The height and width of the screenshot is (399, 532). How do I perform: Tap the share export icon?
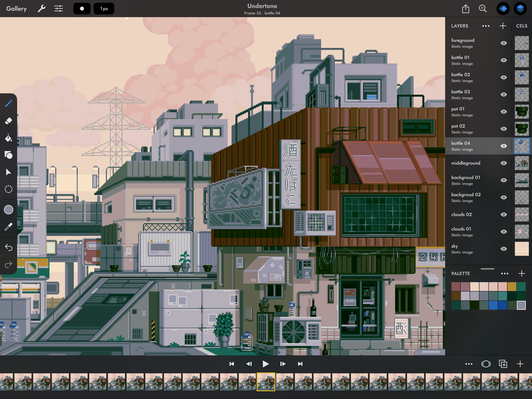pyautogui.click(x=466, y=9)
